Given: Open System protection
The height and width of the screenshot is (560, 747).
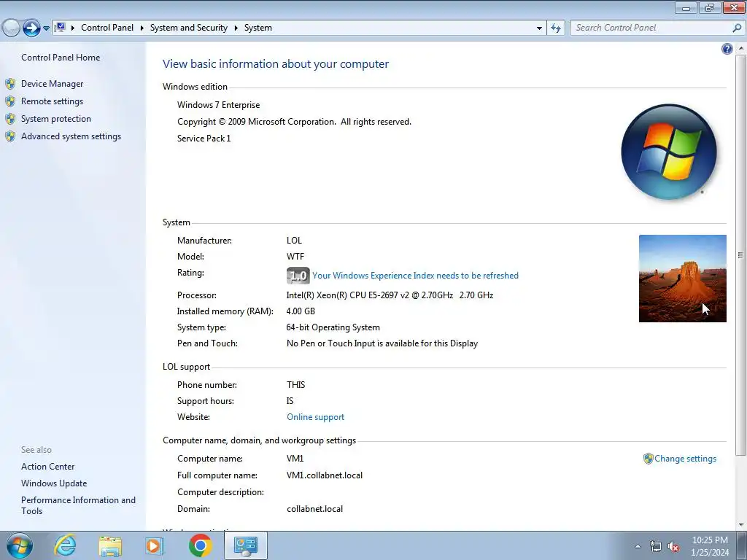Looking at the screenshot, I should 55,119.
